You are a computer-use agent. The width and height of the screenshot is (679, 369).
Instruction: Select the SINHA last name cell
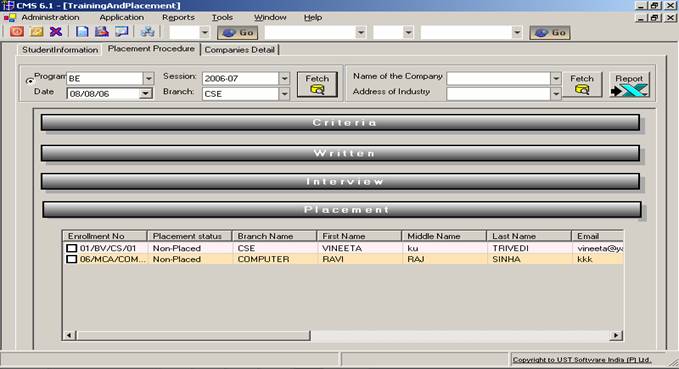coord(529,259)
